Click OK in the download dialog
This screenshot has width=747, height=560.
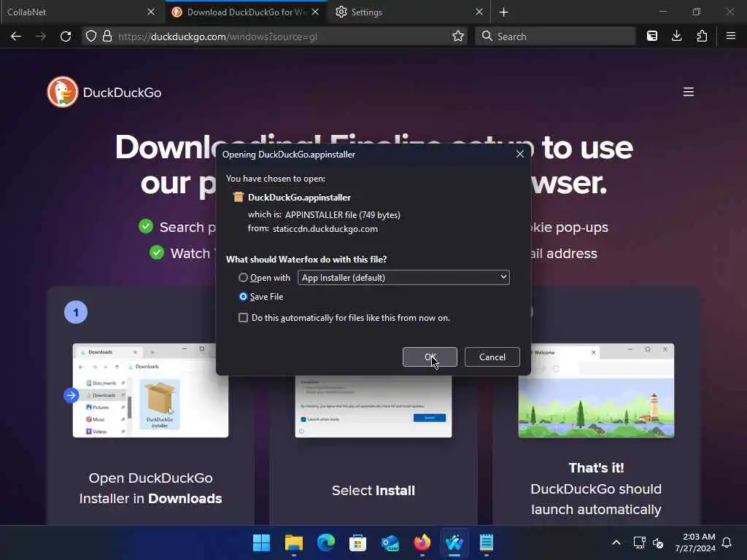430,357
